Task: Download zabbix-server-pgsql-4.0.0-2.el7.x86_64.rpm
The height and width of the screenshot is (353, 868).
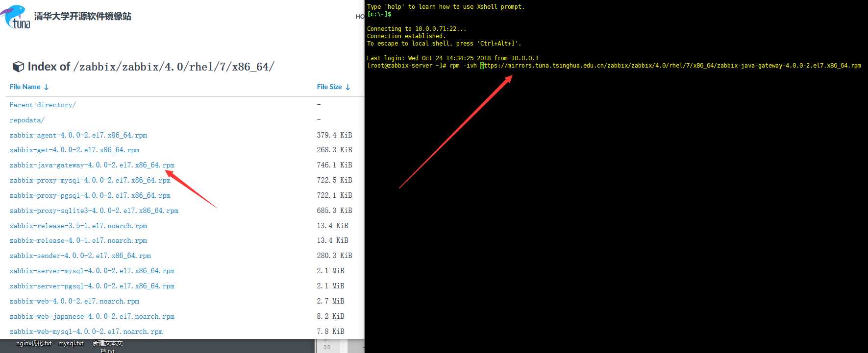Action: 92,286
